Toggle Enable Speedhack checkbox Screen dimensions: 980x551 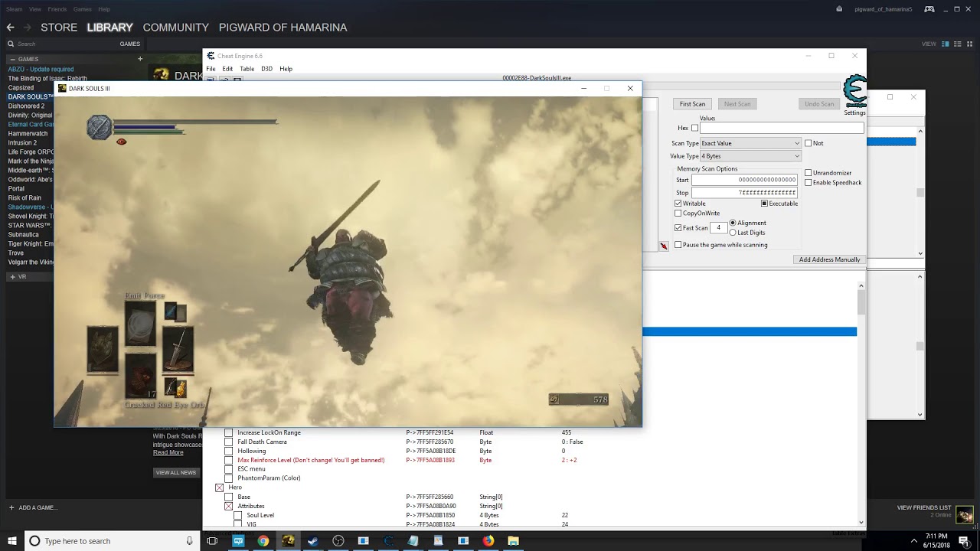[x=808, y=183]
